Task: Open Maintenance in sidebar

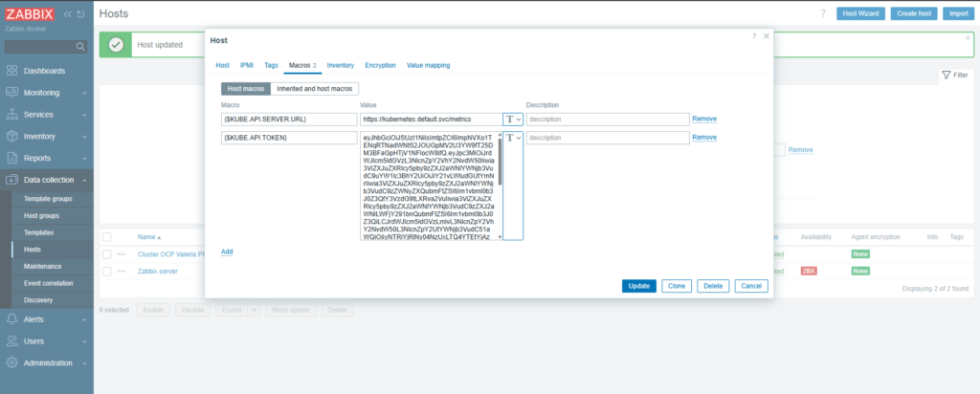Action: click(42, 266)
